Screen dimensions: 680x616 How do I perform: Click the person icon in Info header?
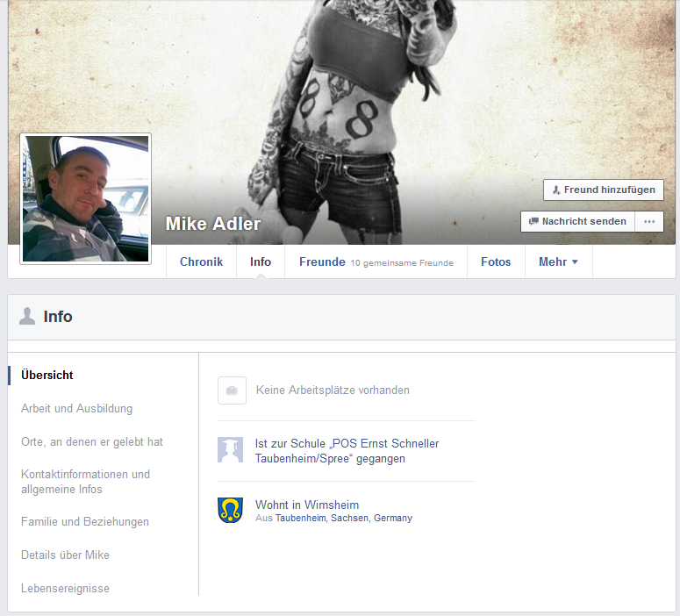(x=27, y=317)
